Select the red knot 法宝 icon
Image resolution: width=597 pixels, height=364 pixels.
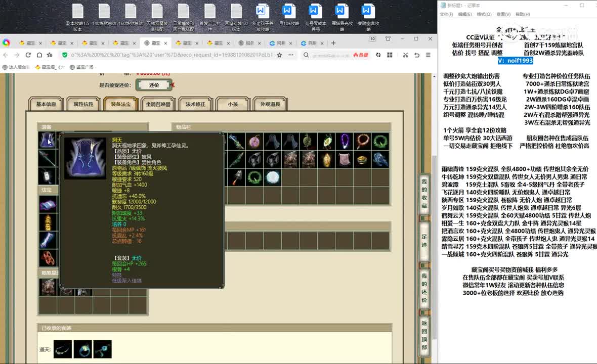pos(48,258)
